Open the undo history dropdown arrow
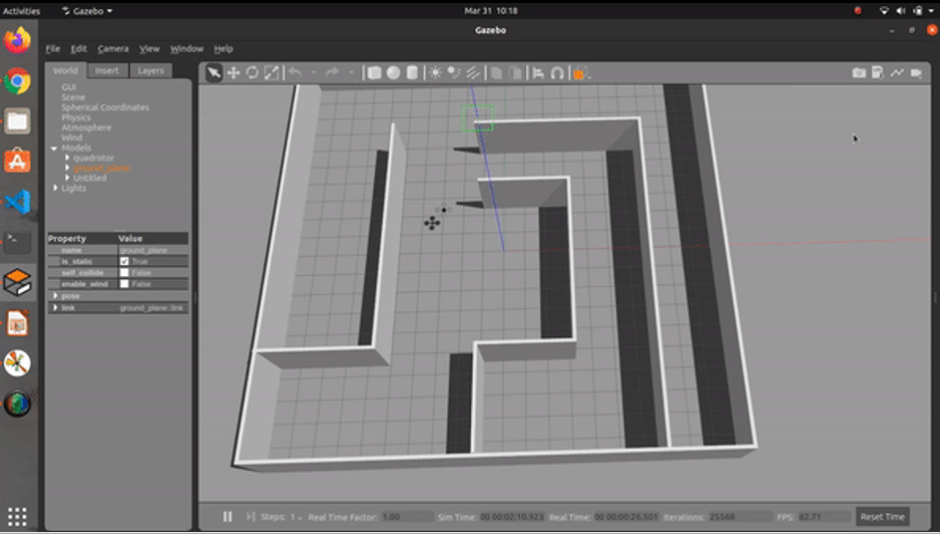The image size is (940, 538). [x=313, y=73]
